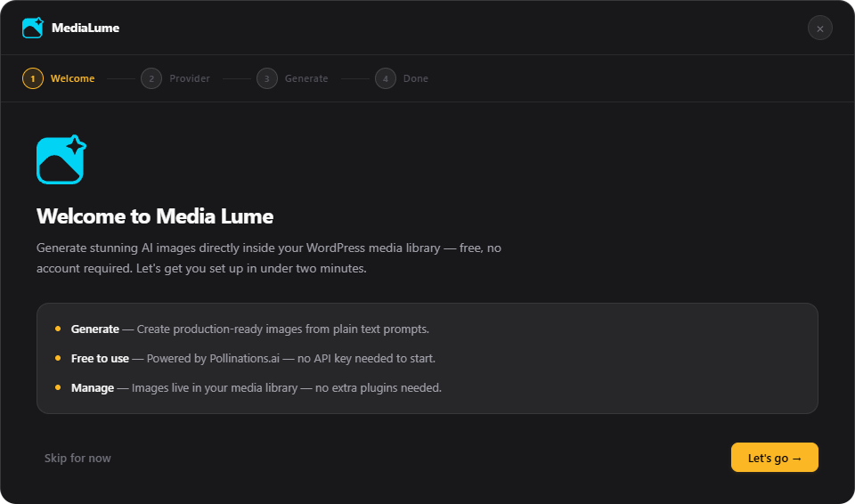Click "Images live in your media library" text

click(x=215, y=388)
